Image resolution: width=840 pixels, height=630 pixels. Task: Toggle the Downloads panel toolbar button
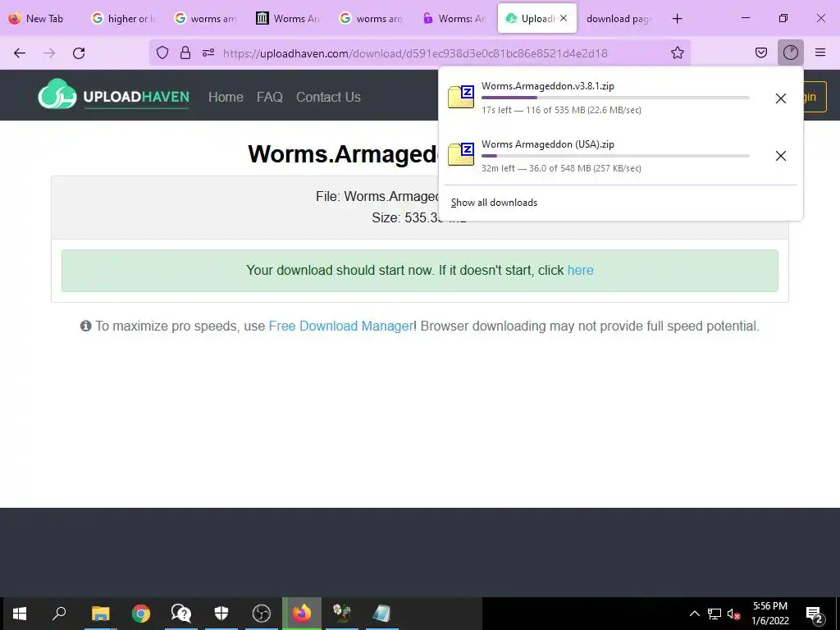pos(790,52)
